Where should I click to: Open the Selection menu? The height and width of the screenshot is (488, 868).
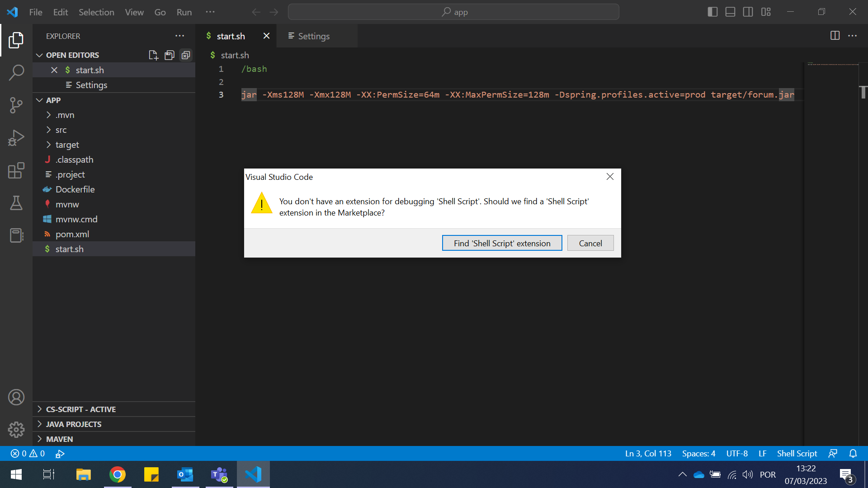[x=96, y=12]
